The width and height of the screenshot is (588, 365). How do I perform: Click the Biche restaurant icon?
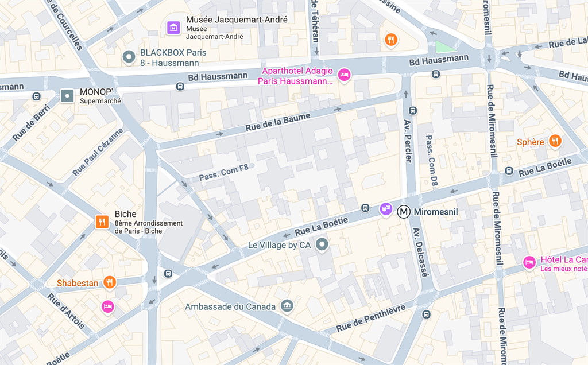(102, 222)
